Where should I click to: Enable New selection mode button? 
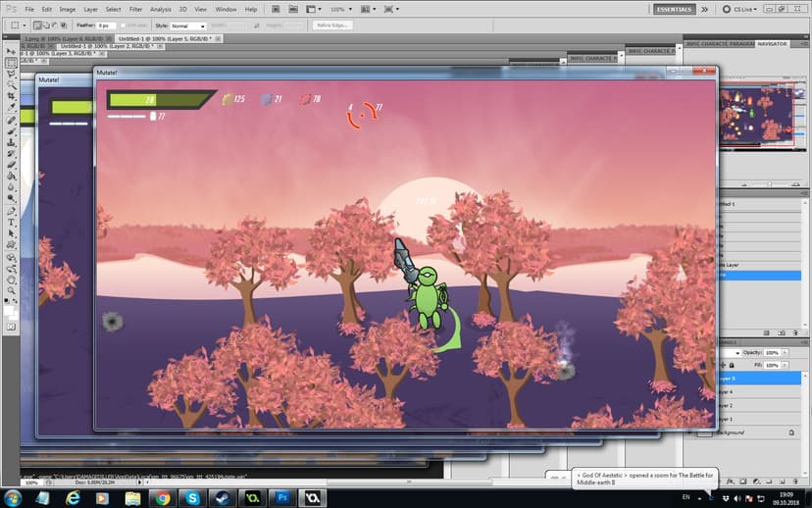click(37, 25)
